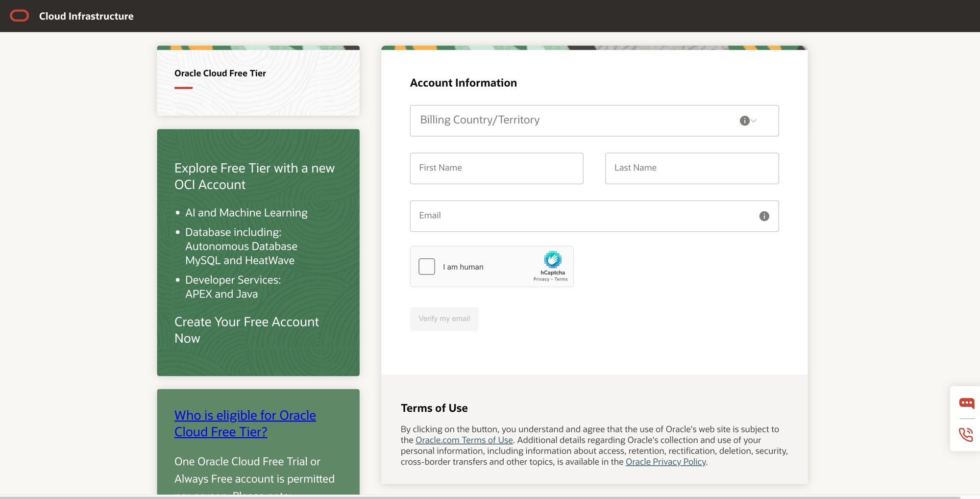This screenshot has height=499, width=980.
Task: Open the Oracle.com Terms of Use link
Action: 464,440
